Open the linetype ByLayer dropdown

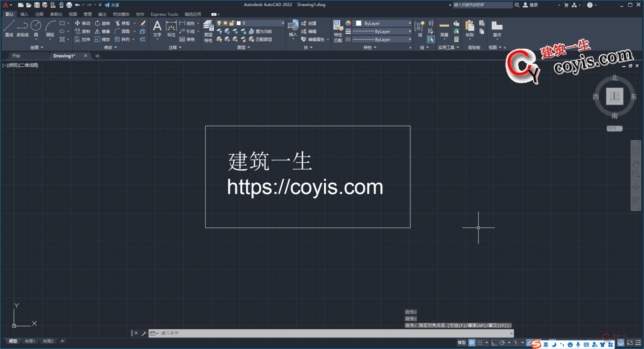[382, 39]
